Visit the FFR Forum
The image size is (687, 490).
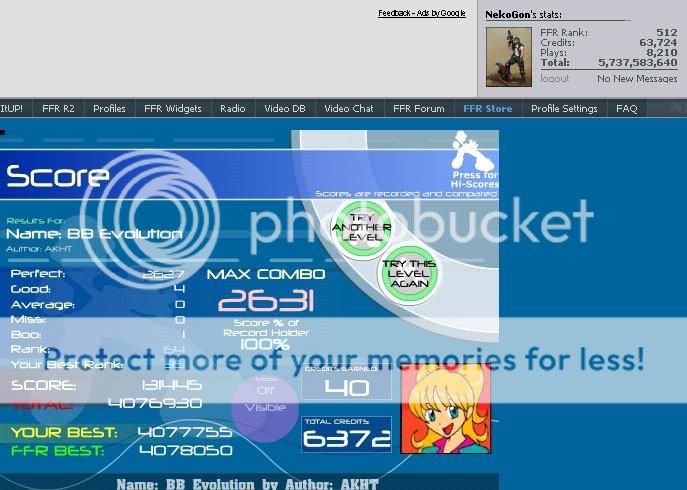(418, 109)
